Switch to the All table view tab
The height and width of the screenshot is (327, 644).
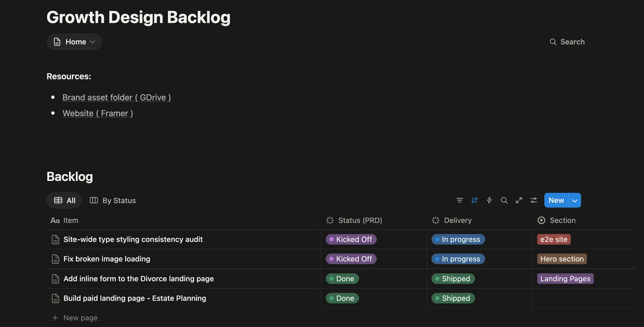point(64,200)
